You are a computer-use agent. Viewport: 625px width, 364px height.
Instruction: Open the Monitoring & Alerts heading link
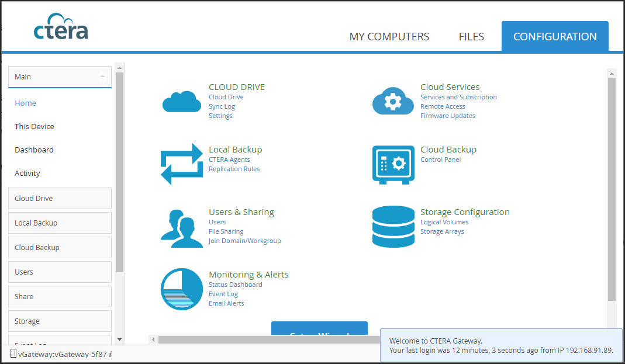coord(248,275)
